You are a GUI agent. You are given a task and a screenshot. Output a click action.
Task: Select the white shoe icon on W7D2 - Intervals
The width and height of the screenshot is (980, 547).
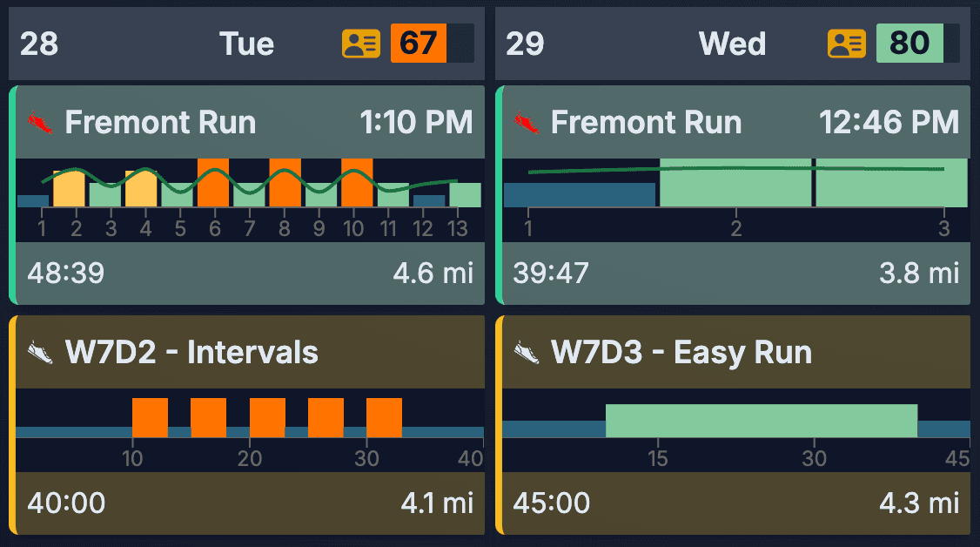click(40, 352)
